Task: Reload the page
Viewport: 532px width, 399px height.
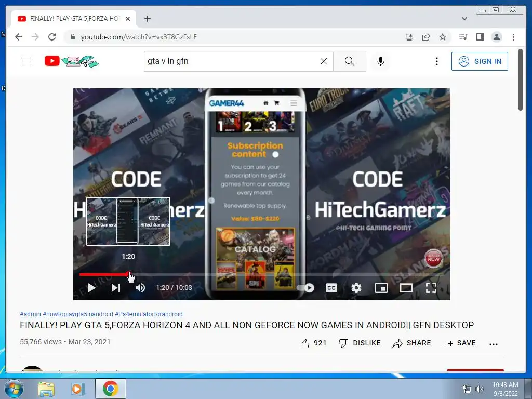Action: 52,37
